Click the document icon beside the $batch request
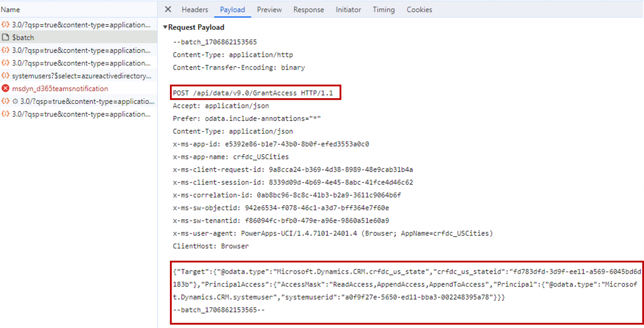The width and height of the screenshot is (644, 328). [x=5, y=37]
